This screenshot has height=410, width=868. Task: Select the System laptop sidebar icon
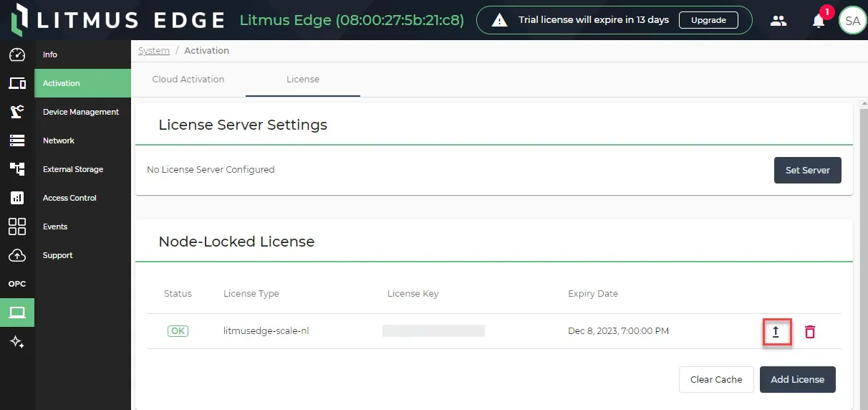(17, 313)
